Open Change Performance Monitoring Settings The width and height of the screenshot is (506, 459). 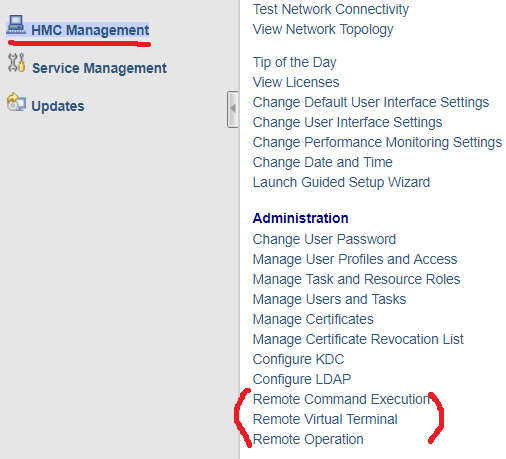377,142
